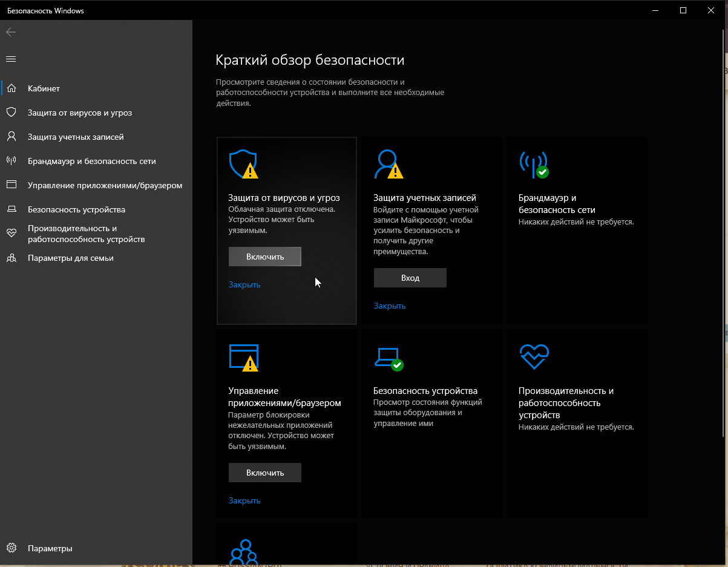Open Защита учетных записей sidebar item

coord(96,137)
